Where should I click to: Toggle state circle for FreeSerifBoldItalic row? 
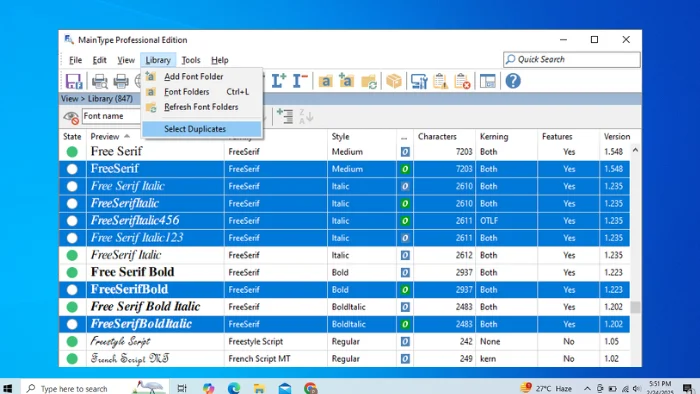click(72, 324)
